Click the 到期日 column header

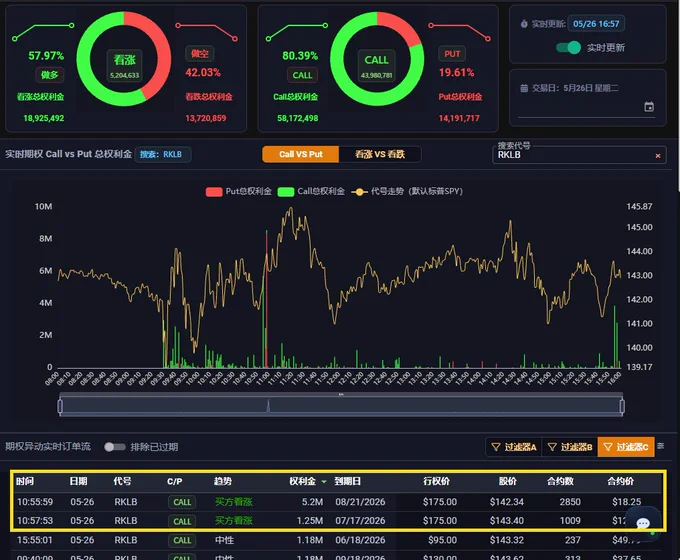[347, 481]
